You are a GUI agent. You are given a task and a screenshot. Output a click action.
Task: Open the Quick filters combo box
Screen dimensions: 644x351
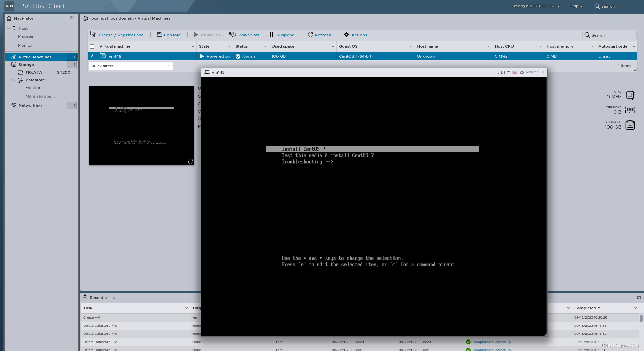click(131, 66)
